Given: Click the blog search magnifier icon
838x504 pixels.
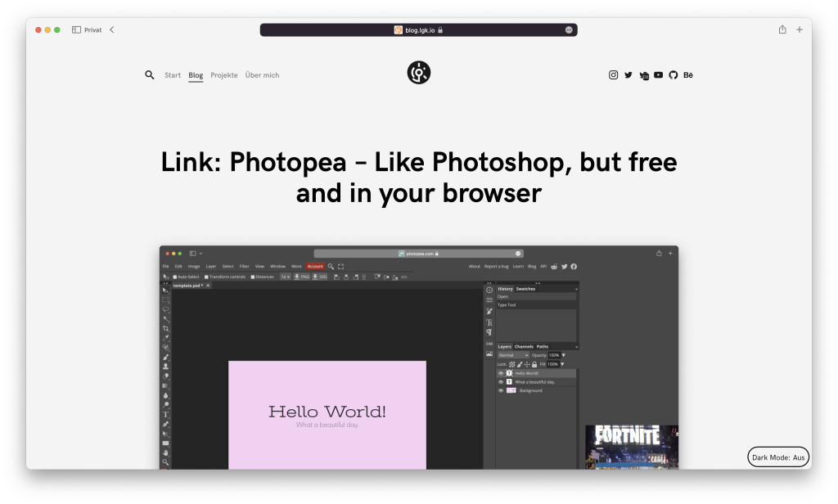Looking at the screenshot, I should coord(150,74).
